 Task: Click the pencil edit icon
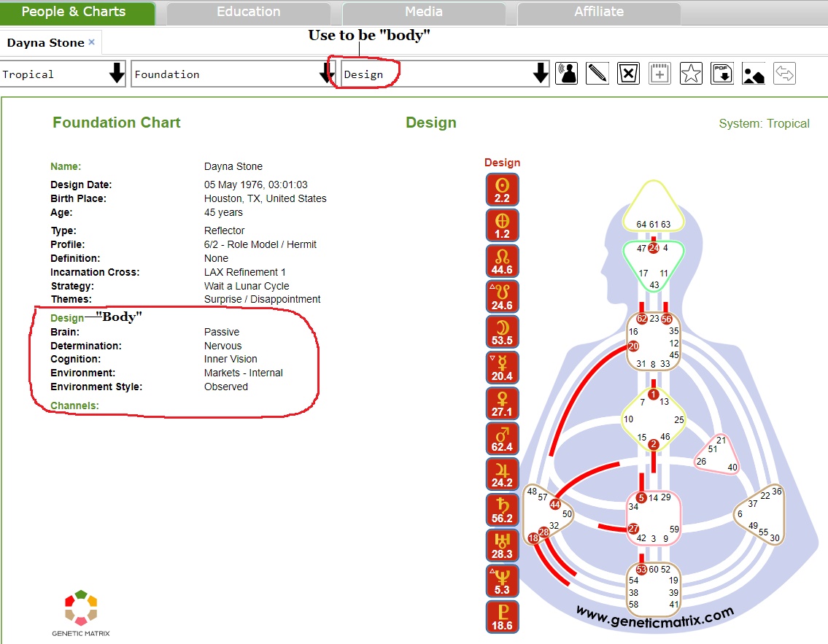[597, 74]
